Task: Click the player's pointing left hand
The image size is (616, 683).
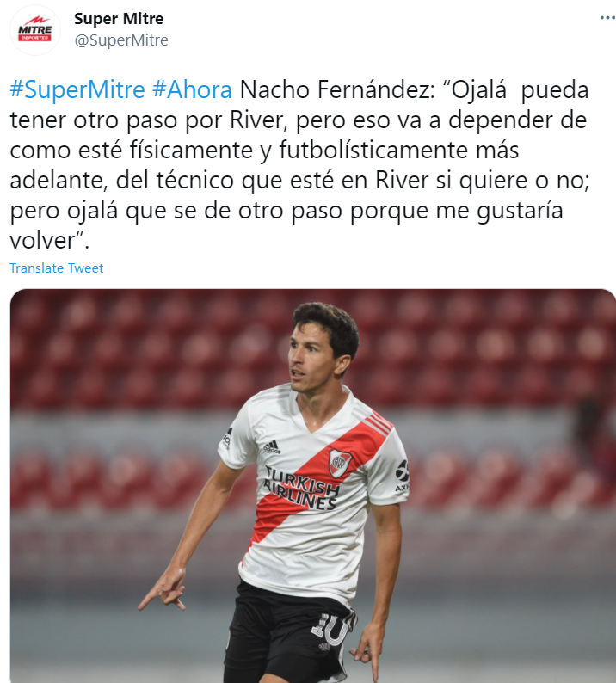Action: pyautogui.click(x=367, y=652)
